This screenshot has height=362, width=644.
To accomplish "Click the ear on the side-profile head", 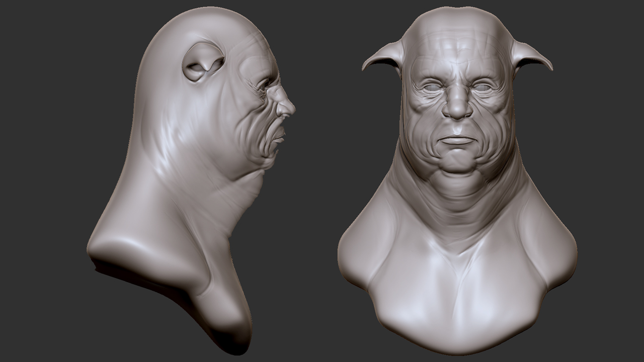I will [203, 61].
